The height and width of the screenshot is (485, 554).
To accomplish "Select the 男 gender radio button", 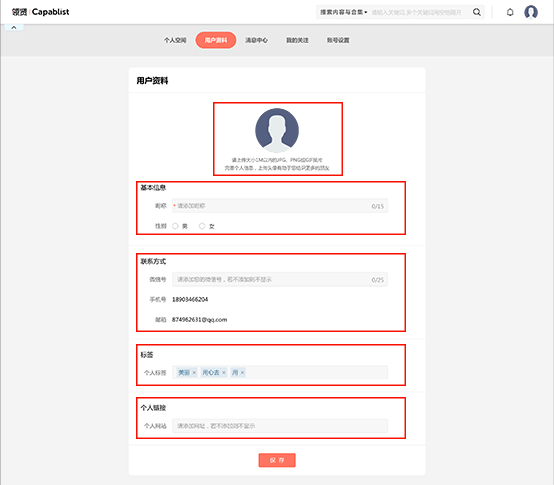I will coord(175,226).
